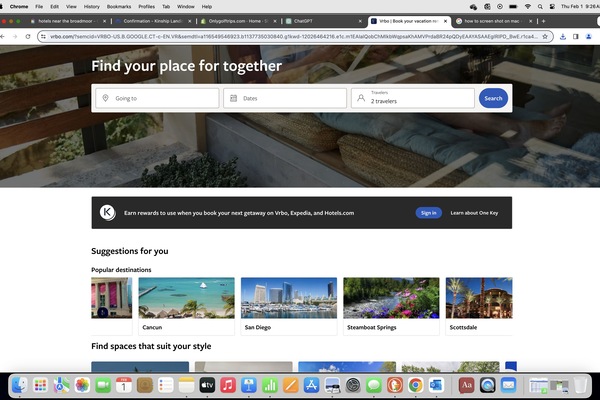600x400 pixels.
Task: Open the Dates picker field
Action: 284,98
